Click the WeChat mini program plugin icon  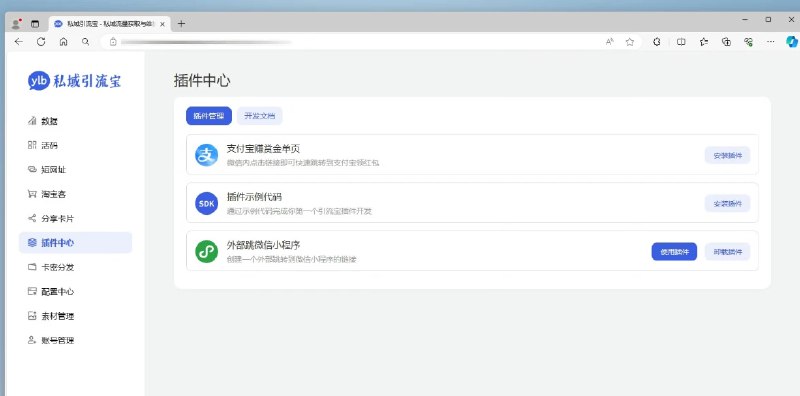coord(207,252)
